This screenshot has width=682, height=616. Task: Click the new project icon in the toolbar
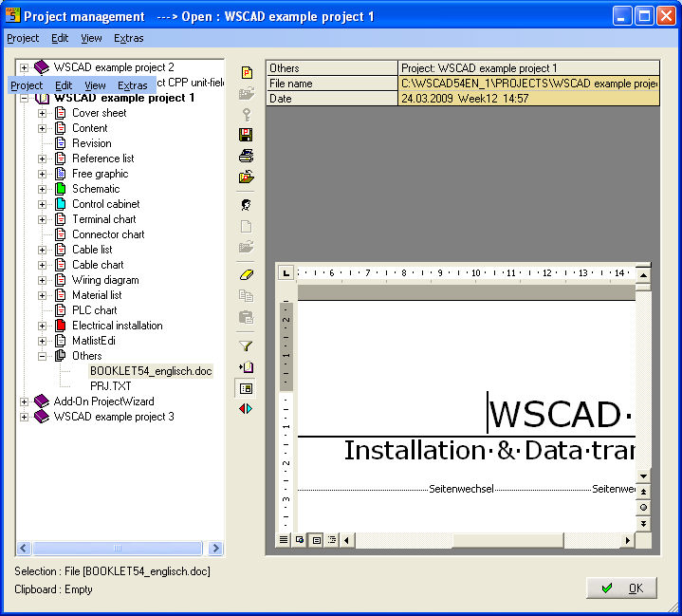pos(247,72)
